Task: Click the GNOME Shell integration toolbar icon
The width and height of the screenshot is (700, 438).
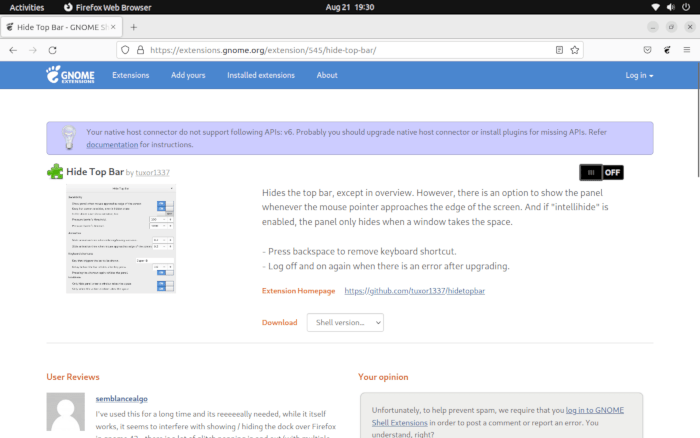Action: coord(667,50)
